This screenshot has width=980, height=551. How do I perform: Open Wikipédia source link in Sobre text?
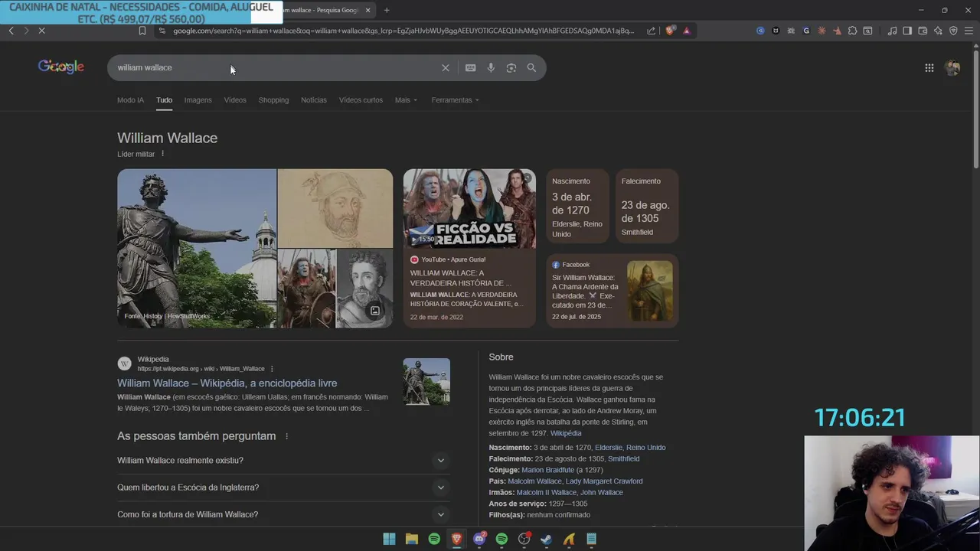click(x=566, y=433)
